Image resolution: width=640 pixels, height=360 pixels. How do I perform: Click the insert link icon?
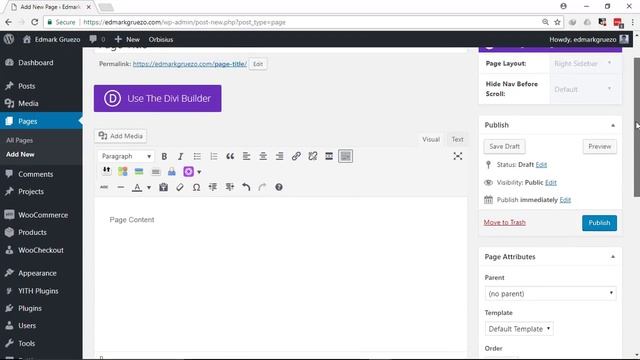[x=296, y=156]
